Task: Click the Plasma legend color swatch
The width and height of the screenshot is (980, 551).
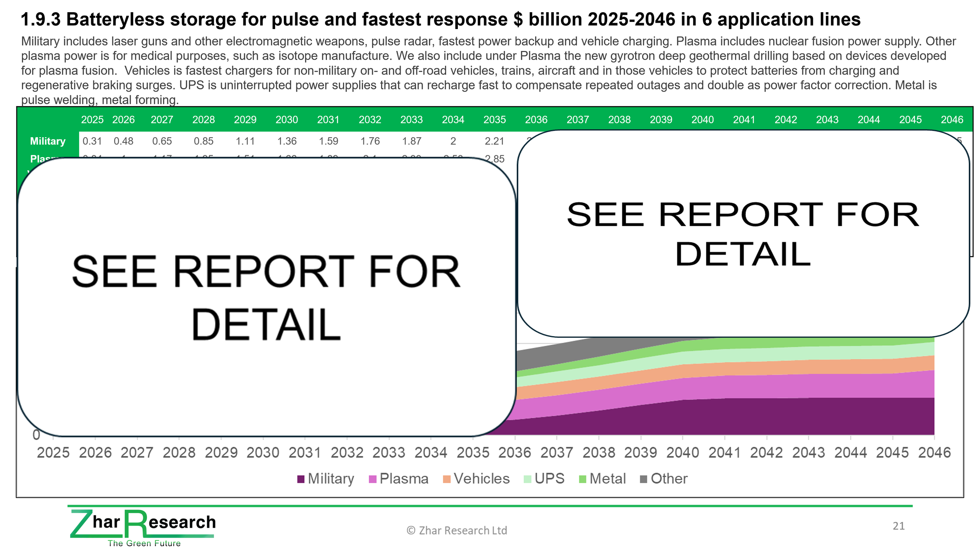Action: click(x=372, y=479)
